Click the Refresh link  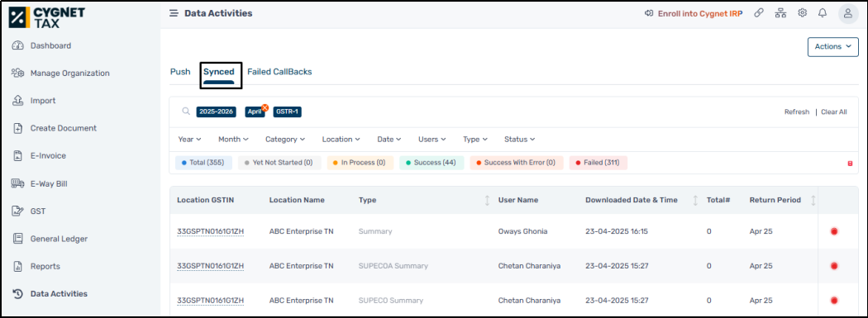797,112
